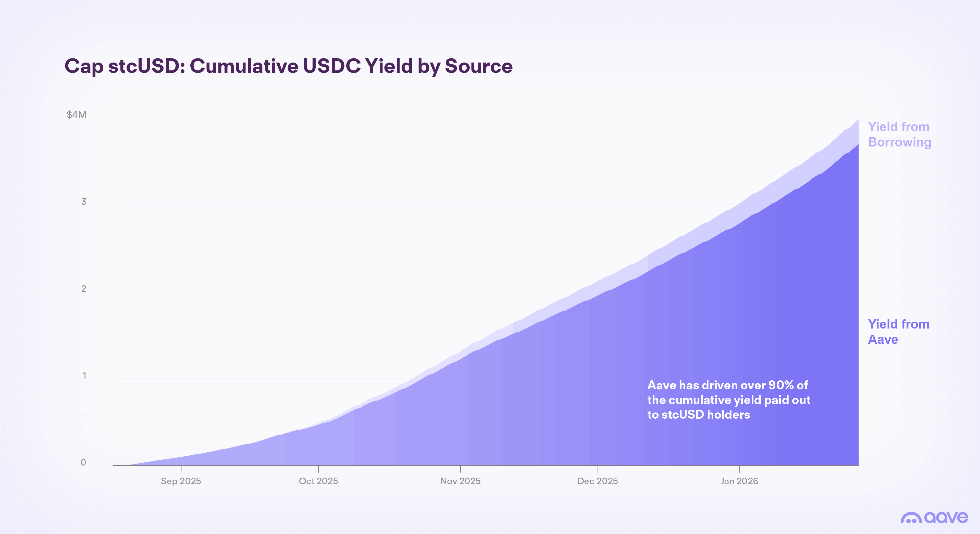Screen dimensions: 980x534
Task: Click the 3 y-axis label
Action: (x=84, y=202)
